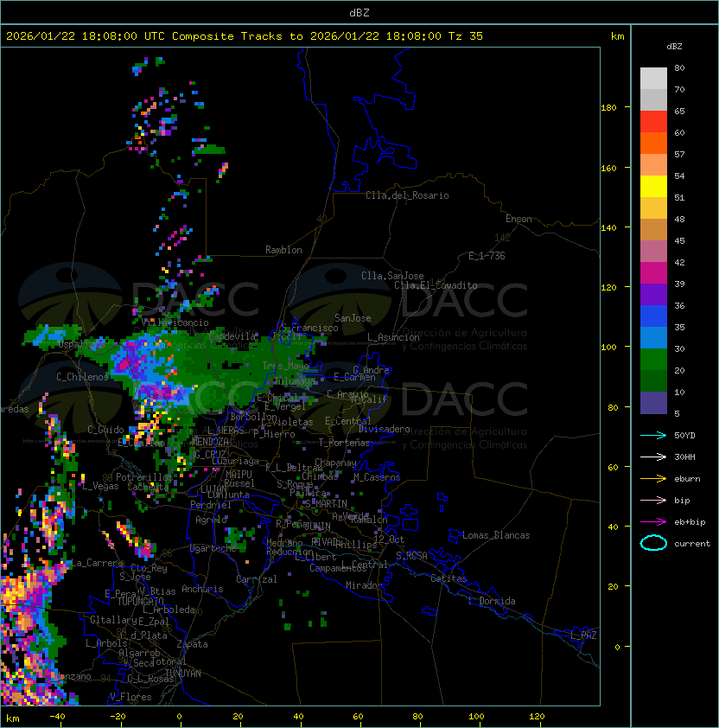
Task: Pick the pink bip arrow symbol
Action: 653,501
